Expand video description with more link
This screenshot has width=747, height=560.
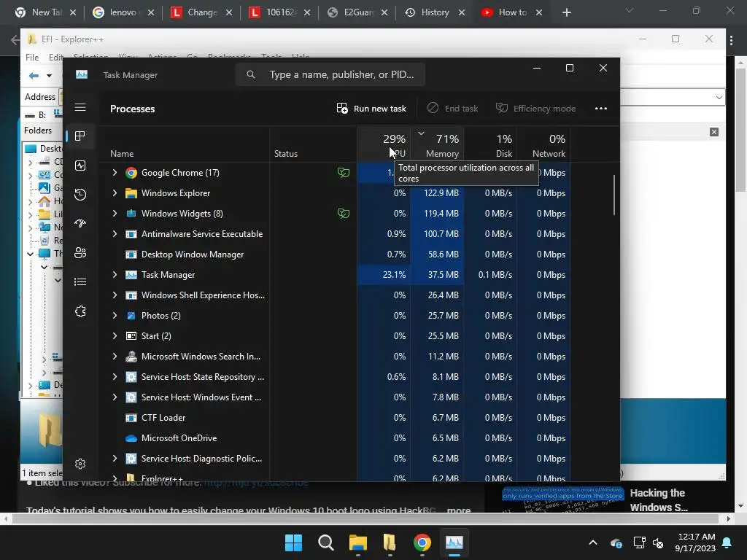[459, 510]
